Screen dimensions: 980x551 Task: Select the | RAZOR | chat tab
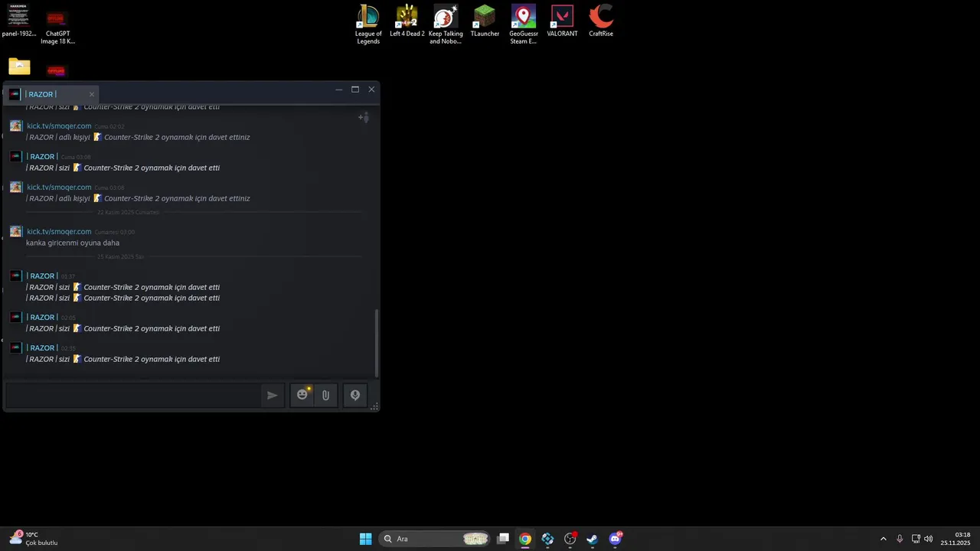(51, 94)
